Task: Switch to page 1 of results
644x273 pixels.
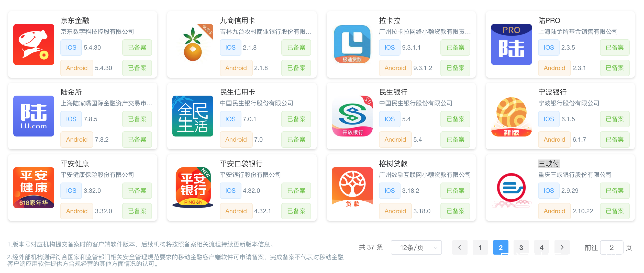Action: pyautogui.click(x=480, y=247)
